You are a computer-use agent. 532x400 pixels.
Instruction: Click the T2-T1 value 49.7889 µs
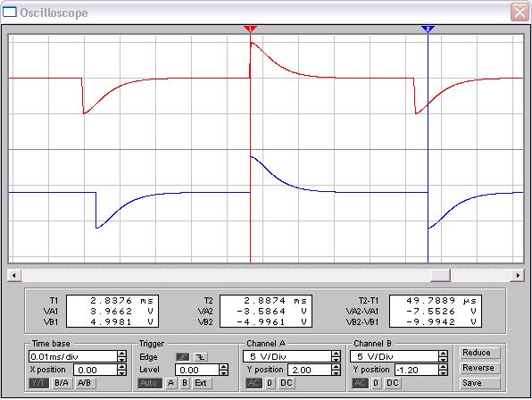pyautogui.click(x=442, y=301)
